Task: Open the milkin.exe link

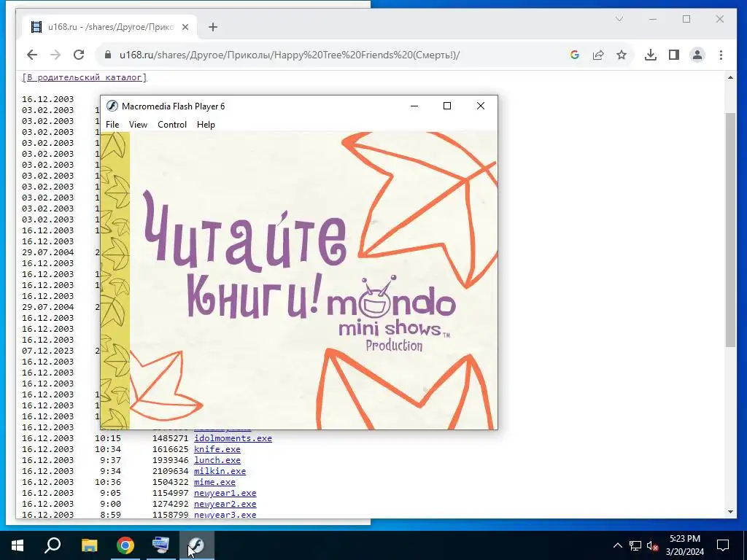Action: coord(220,471)
